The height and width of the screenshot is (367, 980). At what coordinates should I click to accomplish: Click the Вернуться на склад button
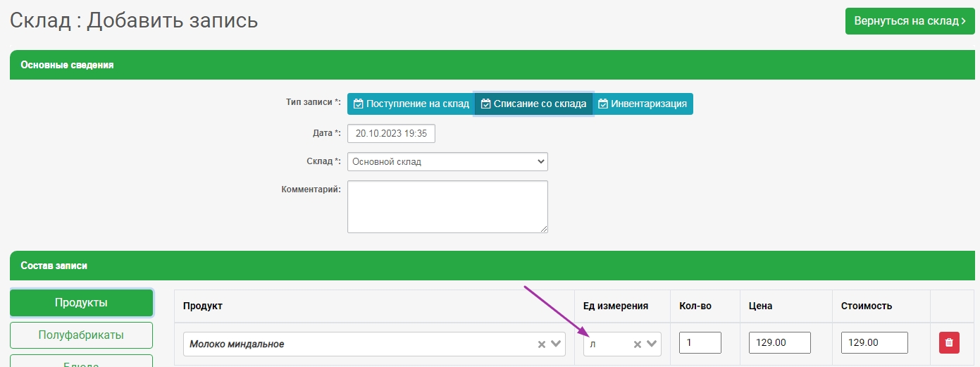click(910, 21)
